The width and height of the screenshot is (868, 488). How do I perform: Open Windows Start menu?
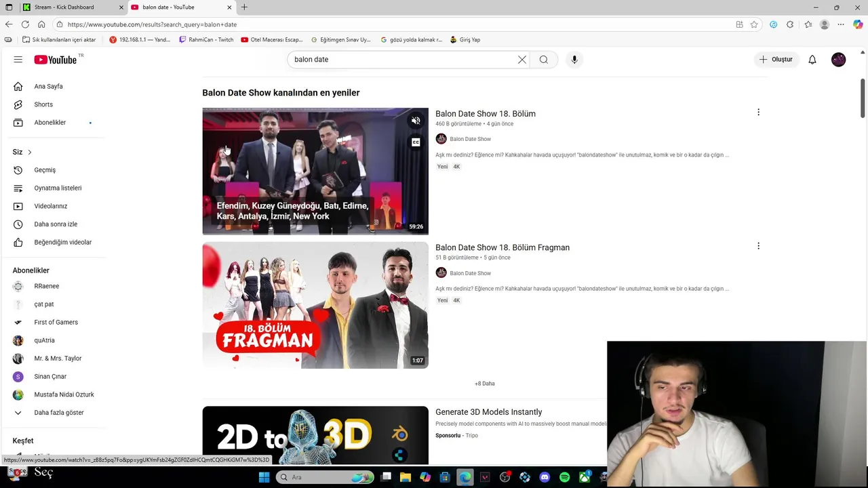pos(264,477)
